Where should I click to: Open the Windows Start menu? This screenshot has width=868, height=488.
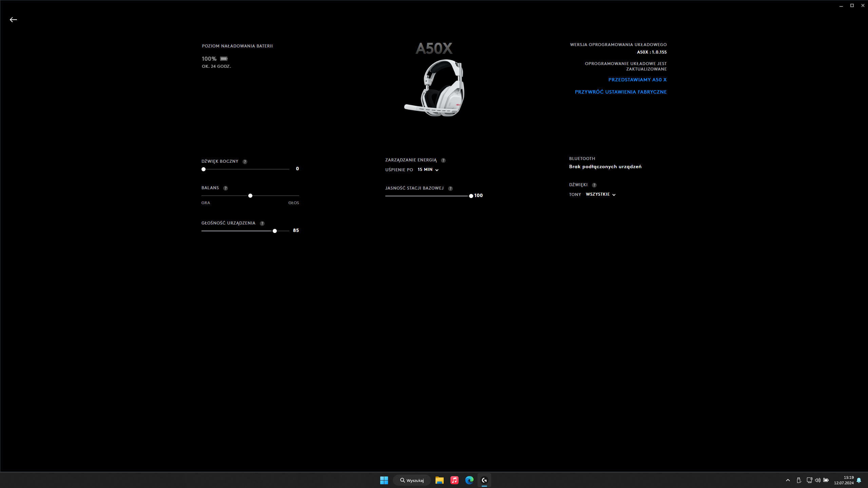[384, 480]
